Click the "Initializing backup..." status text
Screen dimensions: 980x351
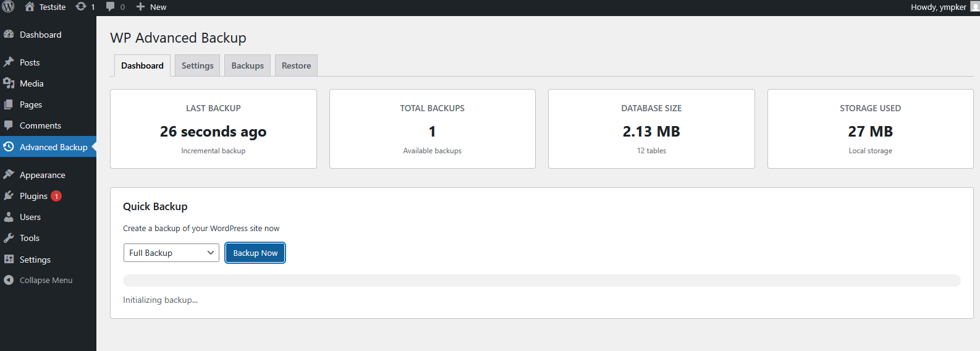(x=160, y=300)
